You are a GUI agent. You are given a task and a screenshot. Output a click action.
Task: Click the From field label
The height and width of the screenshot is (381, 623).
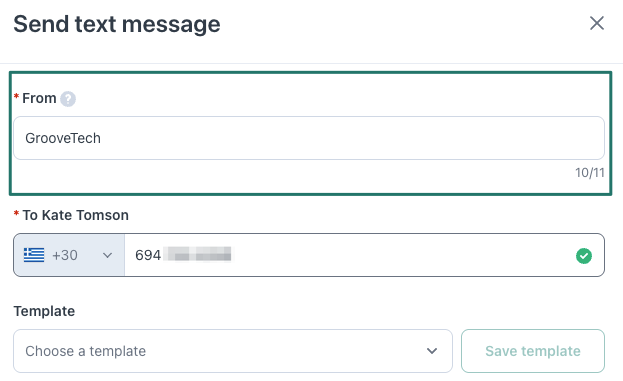pos(39,98)
